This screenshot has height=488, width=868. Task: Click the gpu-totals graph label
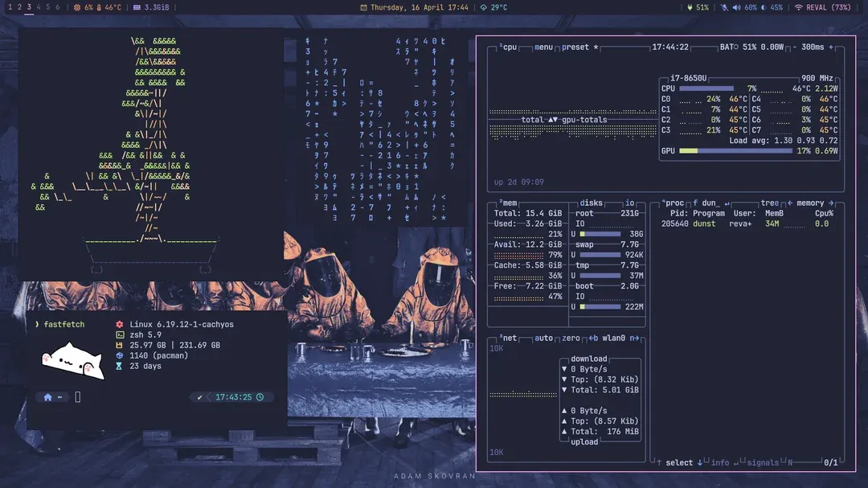(584, 120)
